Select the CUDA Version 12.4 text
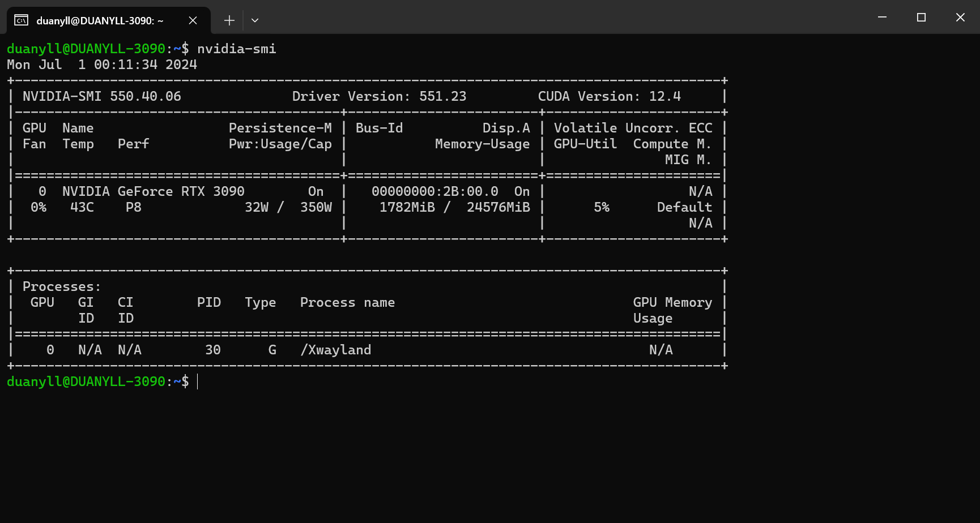980x523 pixels. 610,96
